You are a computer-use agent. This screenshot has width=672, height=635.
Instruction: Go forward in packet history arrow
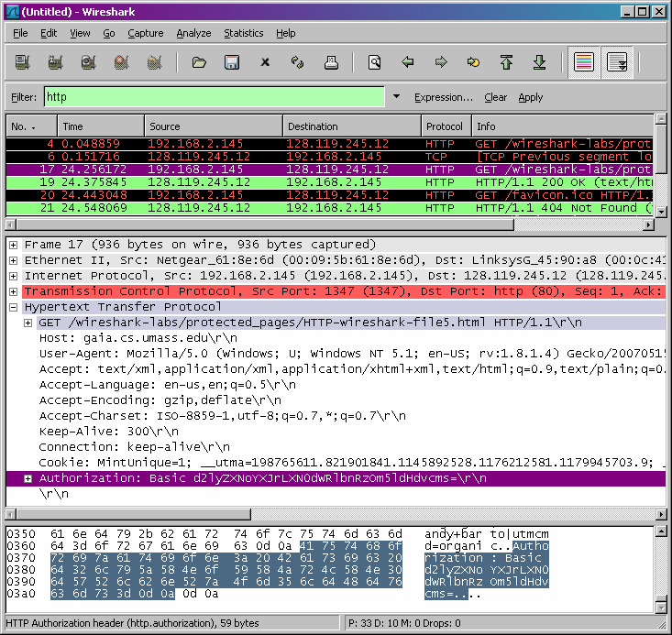[x=441, y=62]
